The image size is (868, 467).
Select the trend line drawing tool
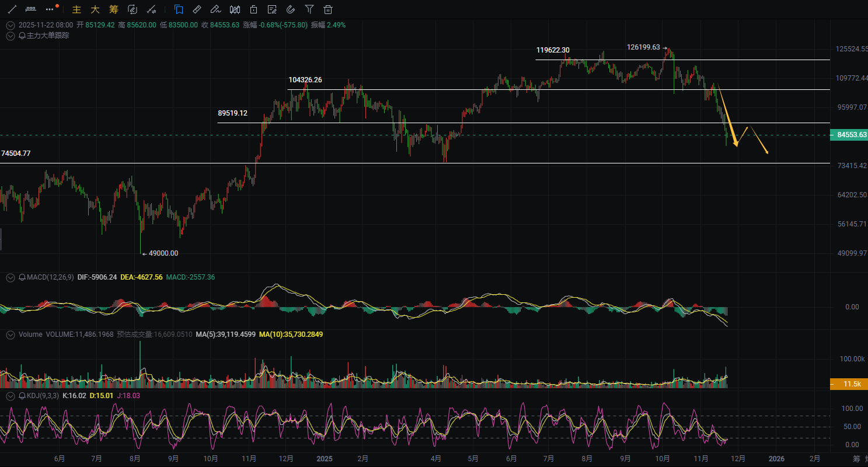click(12, 9)
